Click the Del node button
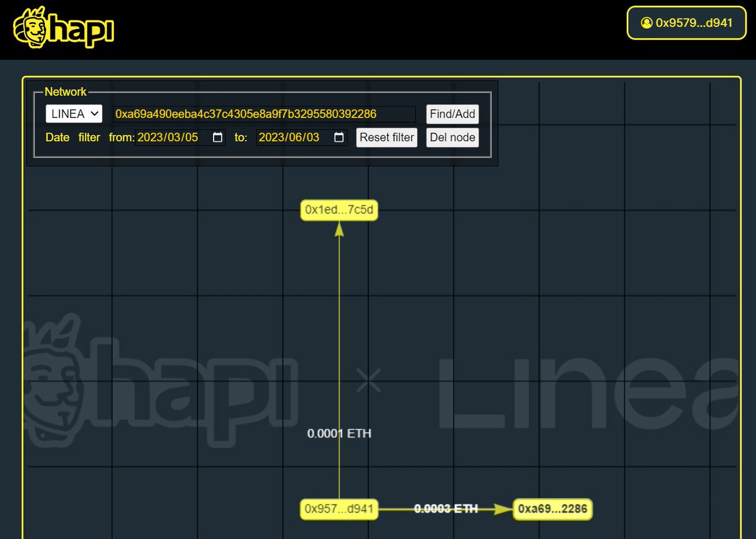The width and height of the screenshot is (756, 539). pos(452,137)
